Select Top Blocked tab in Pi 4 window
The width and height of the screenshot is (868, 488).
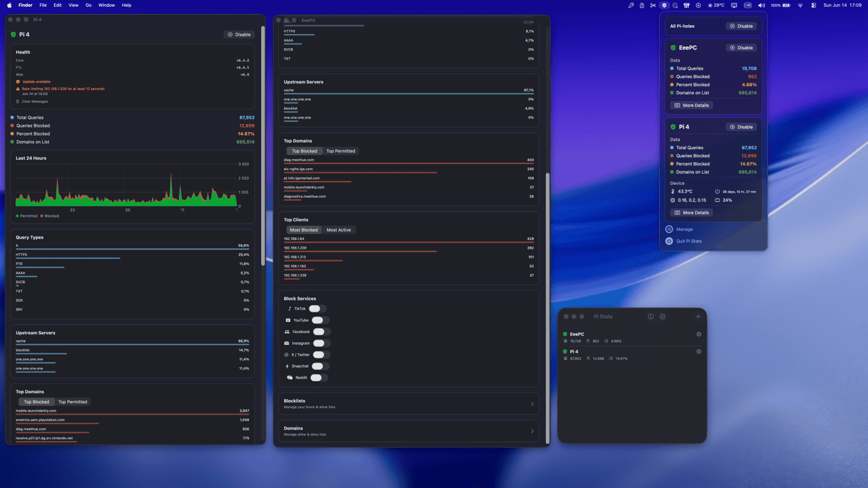click(x=37, y=402)
